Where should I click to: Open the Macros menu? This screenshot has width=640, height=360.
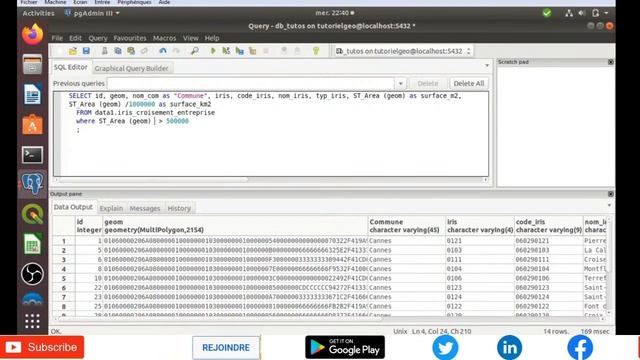click(x=164, y=38)
